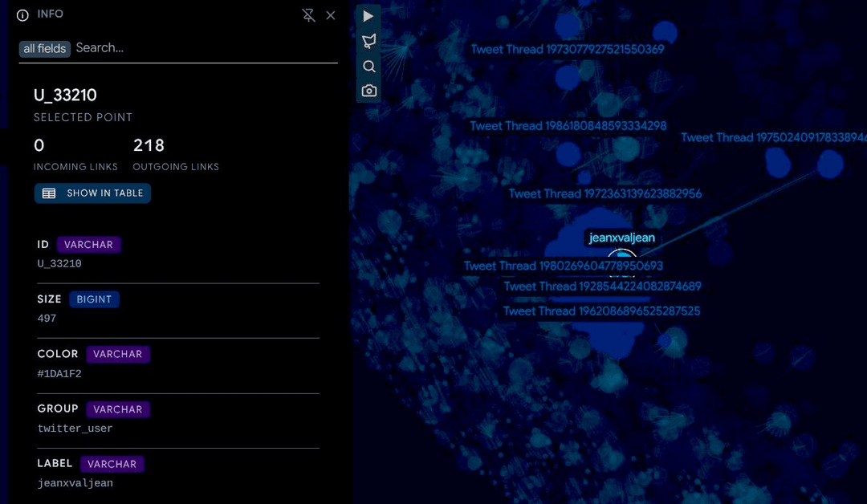
Task: Close the Info panel
Action: 331,15
